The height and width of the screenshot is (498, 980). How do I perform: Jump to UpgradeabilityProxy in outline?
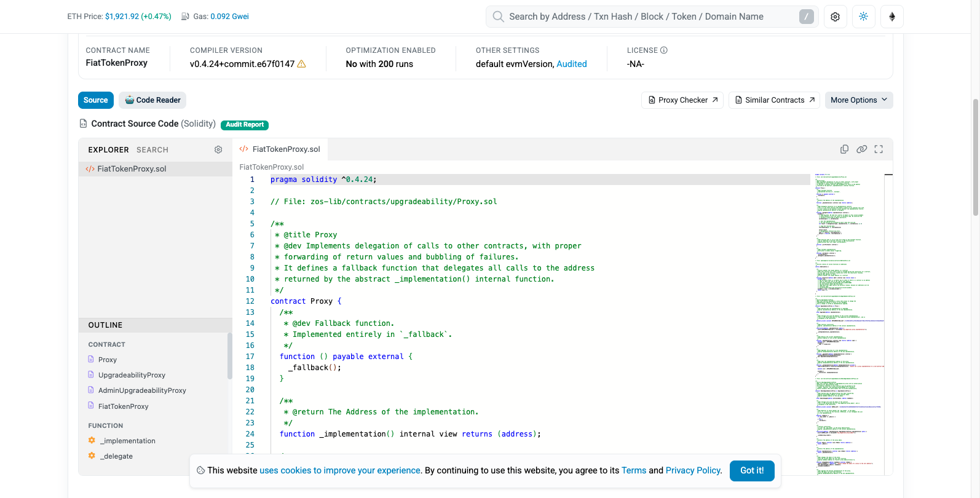tap(132, 375)
